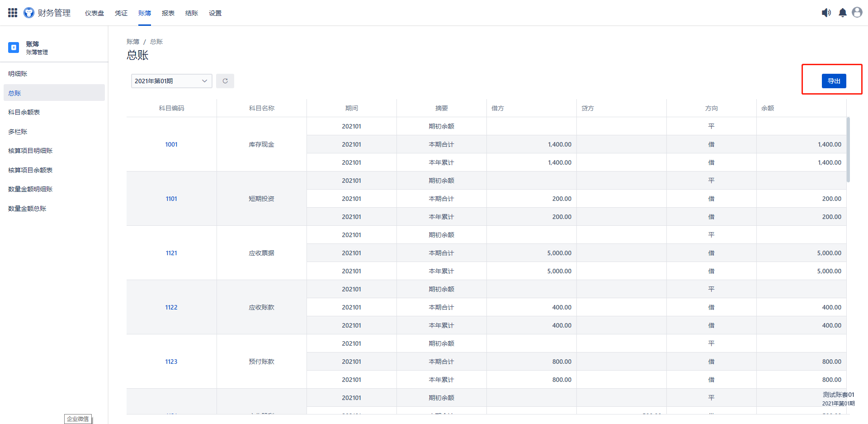The image size is (868, 424).
Task: Open account code 1122 link
Action: 171,307
